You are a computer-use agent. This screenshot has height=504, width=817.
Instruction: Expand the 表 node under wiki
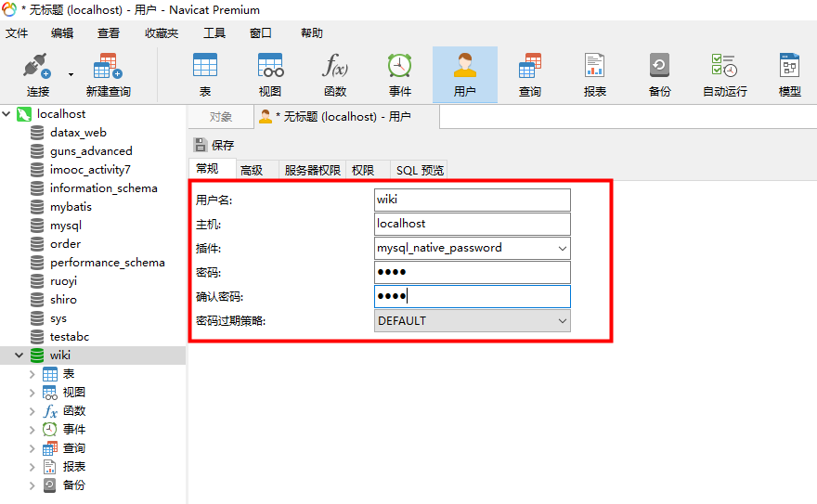tap(32, 374)
